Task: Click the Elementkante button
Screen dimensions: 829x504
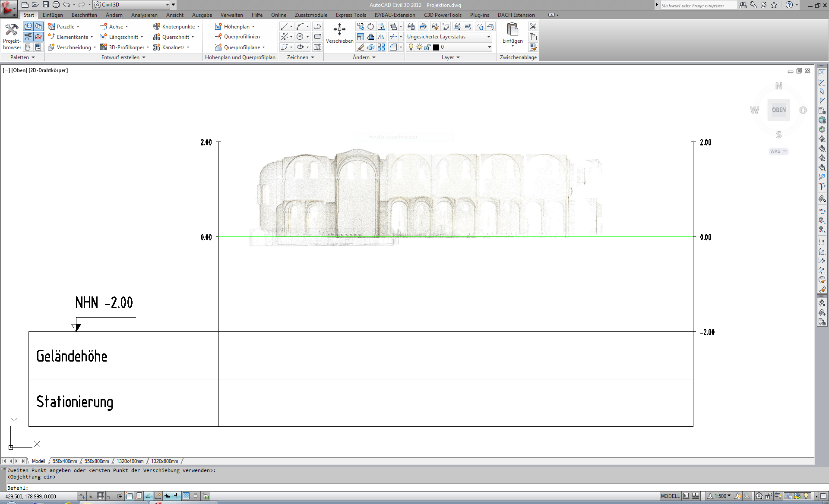Action: point(70,37)
